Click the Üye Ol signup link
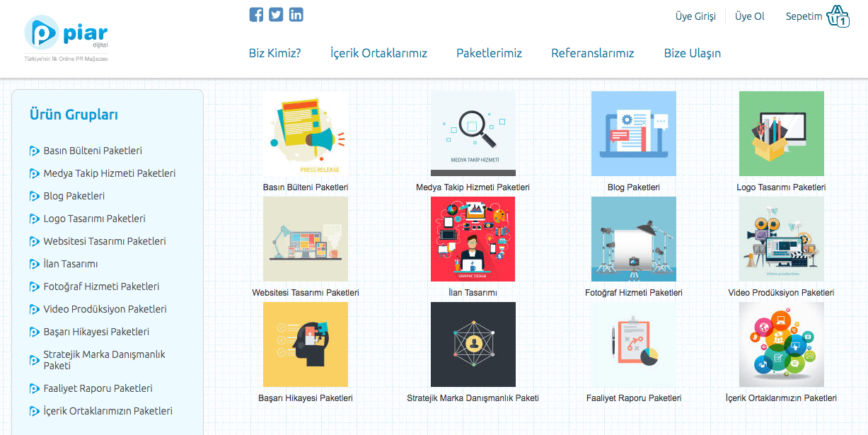868x435 pixels. tap(749, 16)
